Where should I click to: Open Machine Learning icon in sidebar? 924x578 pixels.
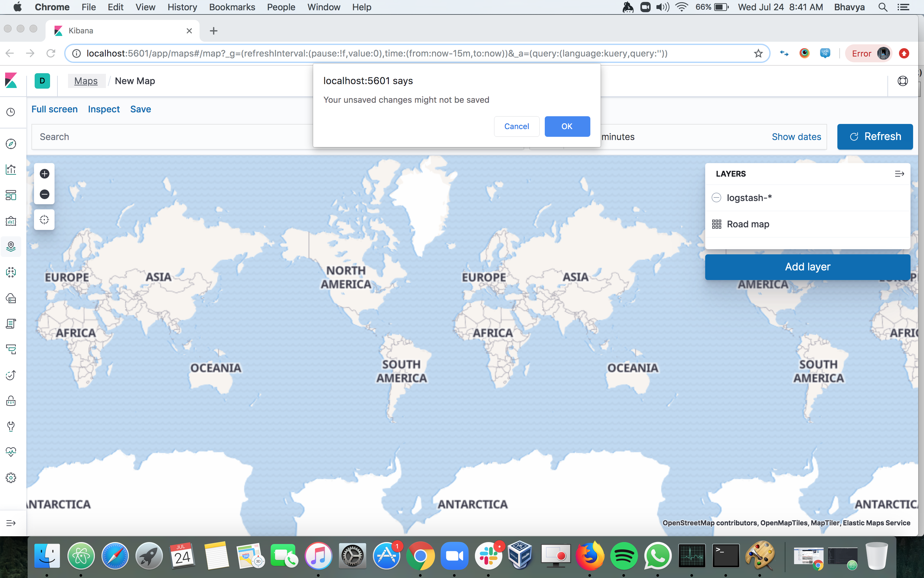point(11,272)
